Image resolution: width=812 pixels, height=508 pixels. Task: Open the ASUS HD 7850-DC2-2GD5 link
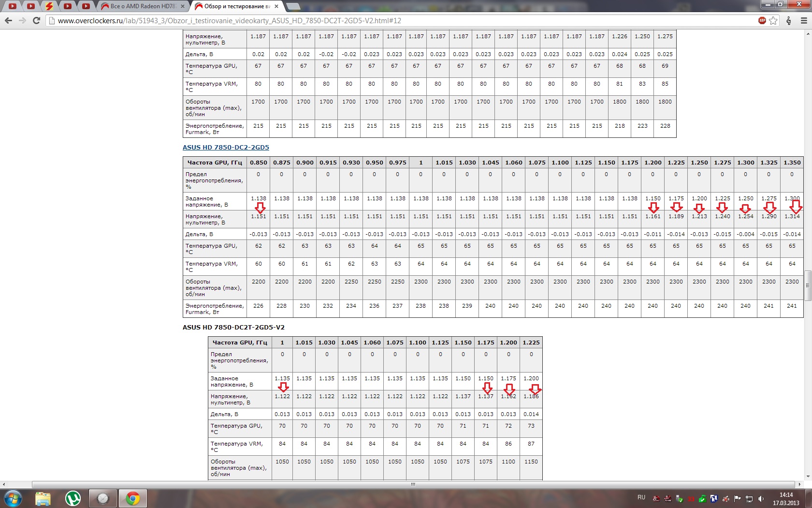[x=226, y=148]
